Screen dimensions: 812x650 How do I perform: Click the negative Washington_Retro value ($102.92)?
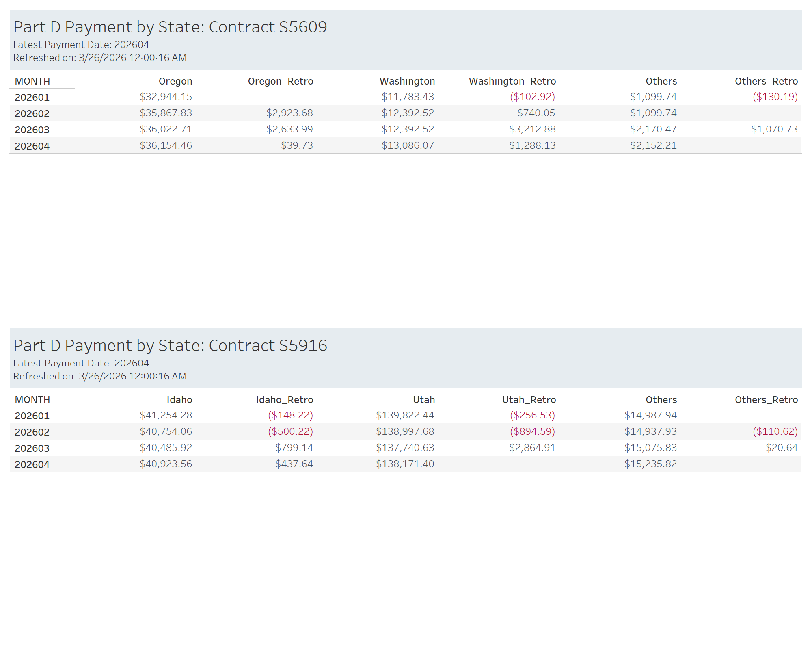[x=532, y=97]
